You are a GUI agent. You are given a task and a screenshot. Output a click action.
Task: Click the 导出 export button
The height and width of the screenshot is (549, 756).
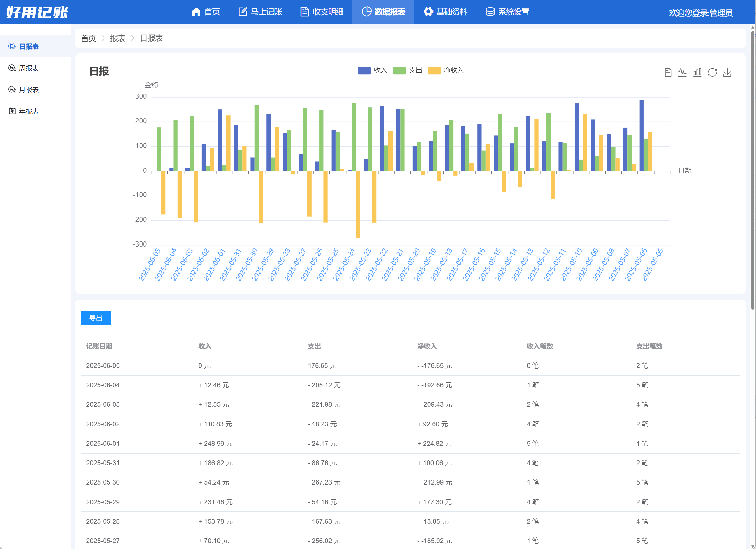[x=96, y=318]
